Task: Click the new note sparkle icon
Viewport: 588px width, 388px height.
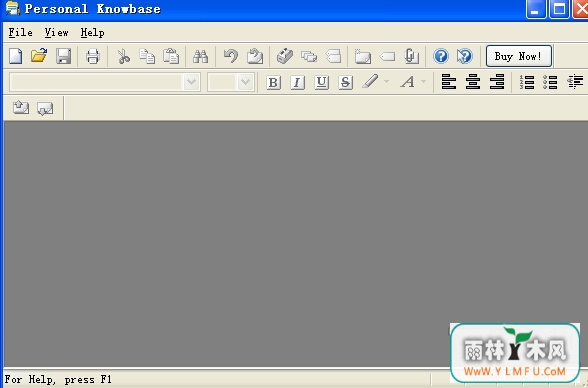Action: [x=363, y=56]
